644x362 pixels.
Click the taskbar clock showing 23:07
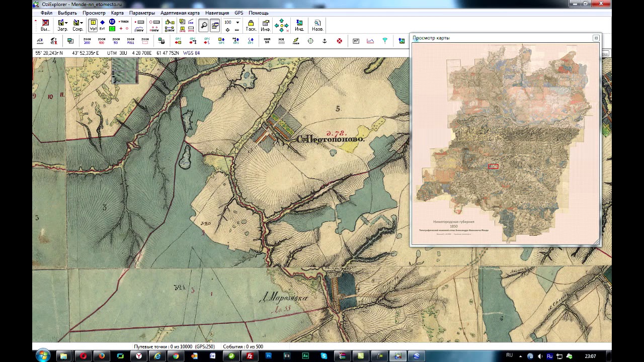591,356
